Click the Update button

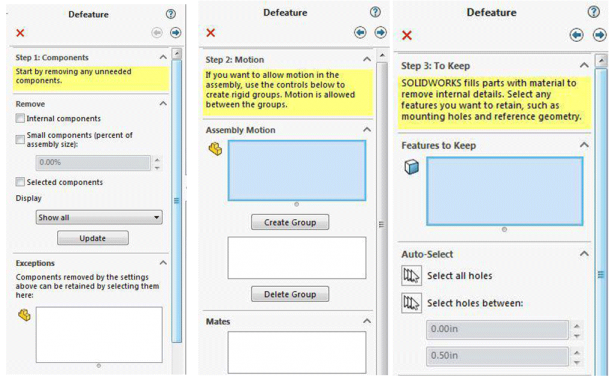coord(93,238)
